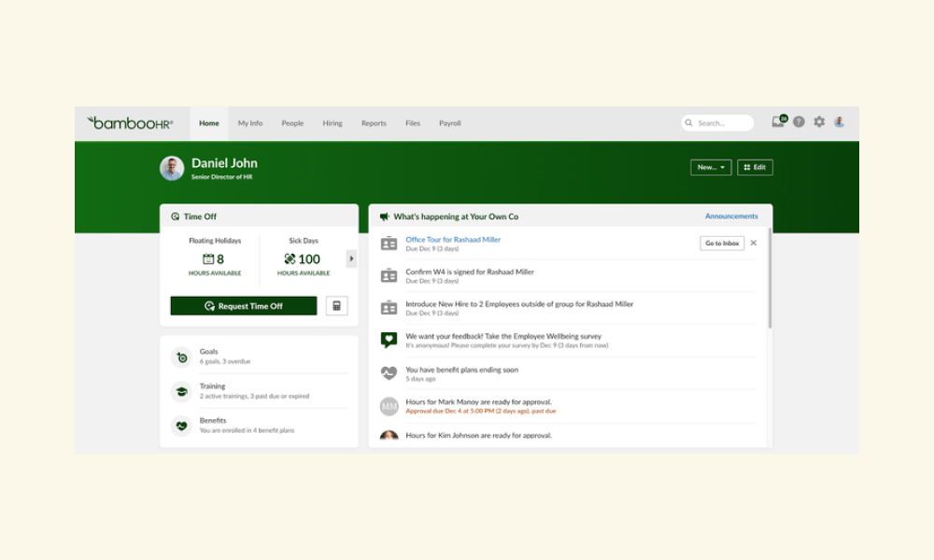Screen dimensions: 934x560
Task: Click the Training graduation cap icon
Action: pyautogui.click(x=182, y=392)
